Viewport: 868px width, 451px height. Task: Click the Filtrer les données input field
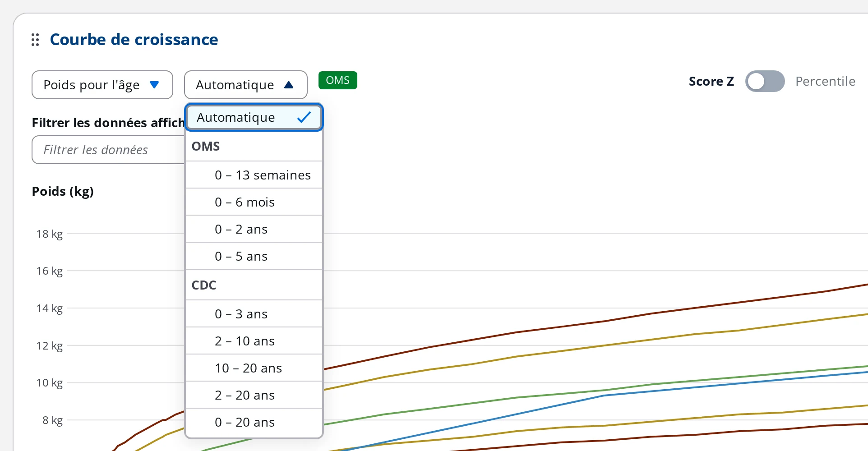[x=108, y=150]
